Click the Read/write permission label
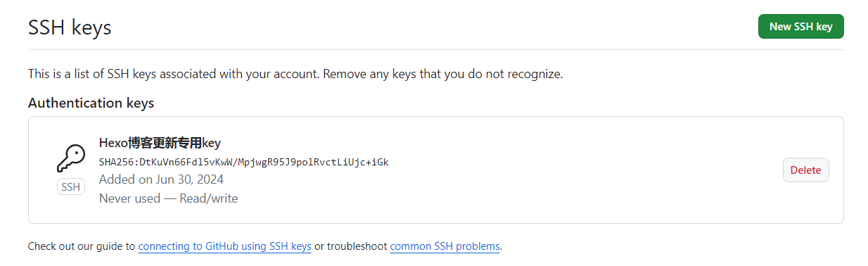This screenshot has width=868, height=266. tap(208, 198)
